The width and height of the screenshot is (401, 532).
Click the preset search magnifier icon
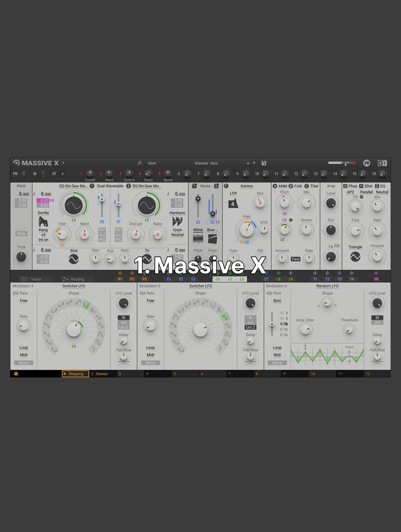pos(140,163)
